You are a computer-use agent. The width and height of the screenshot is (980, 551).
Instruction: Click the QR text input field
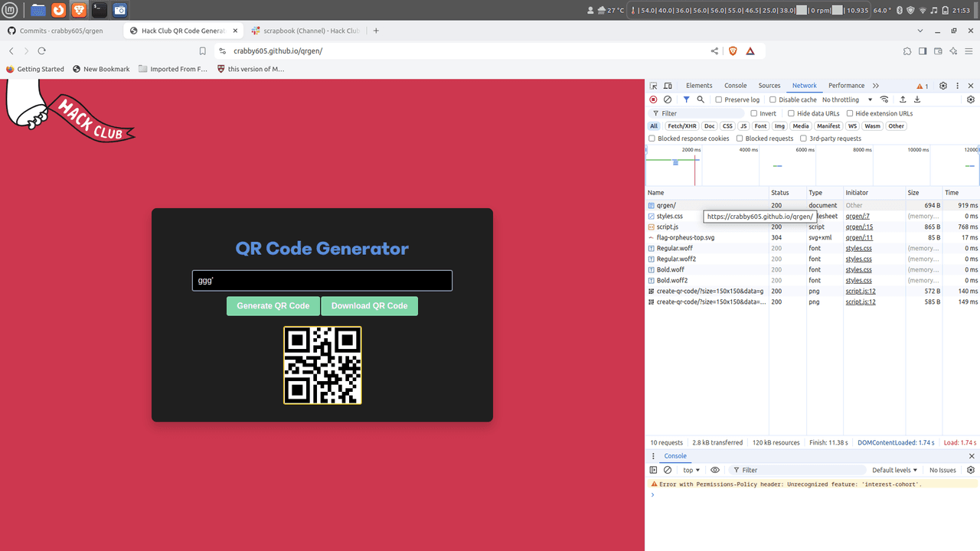pos(322,281)
